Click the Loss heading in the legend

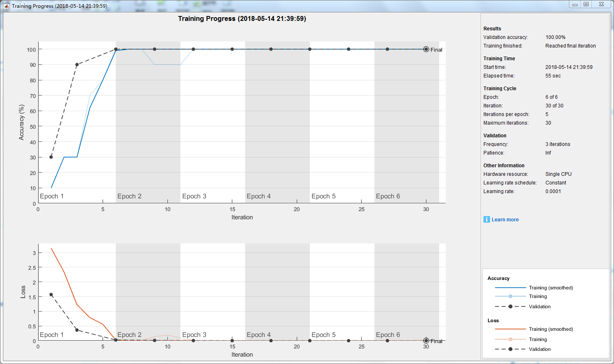tap(493, 321)
